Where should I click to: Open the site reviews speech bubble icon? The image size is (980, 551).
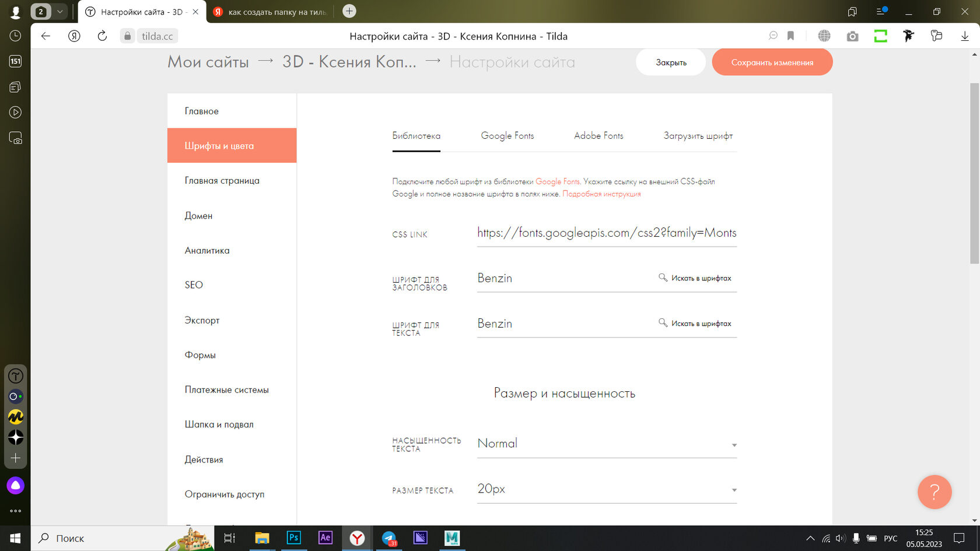[x=773, y=36]
